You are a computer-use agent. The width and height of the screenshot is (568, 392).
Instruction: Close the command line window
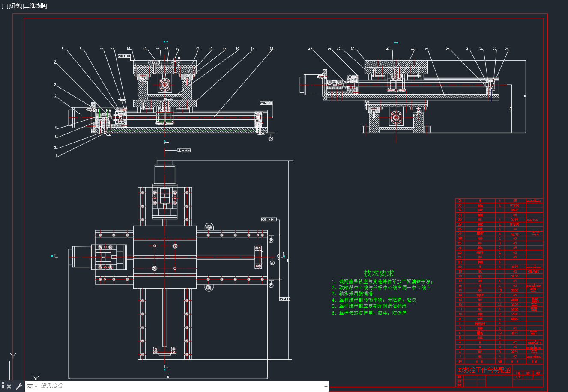(9, 386)
